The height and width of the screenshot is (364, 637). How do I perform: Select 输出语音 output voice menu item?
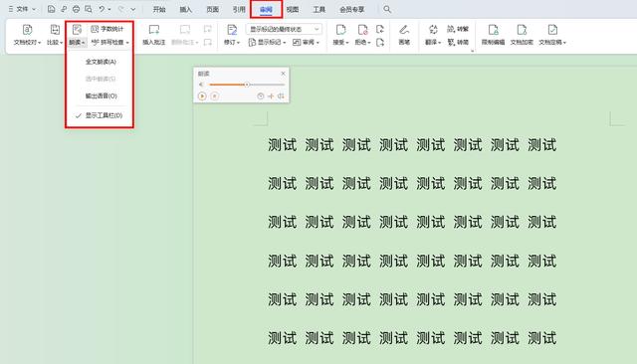(x=101, y=95)
